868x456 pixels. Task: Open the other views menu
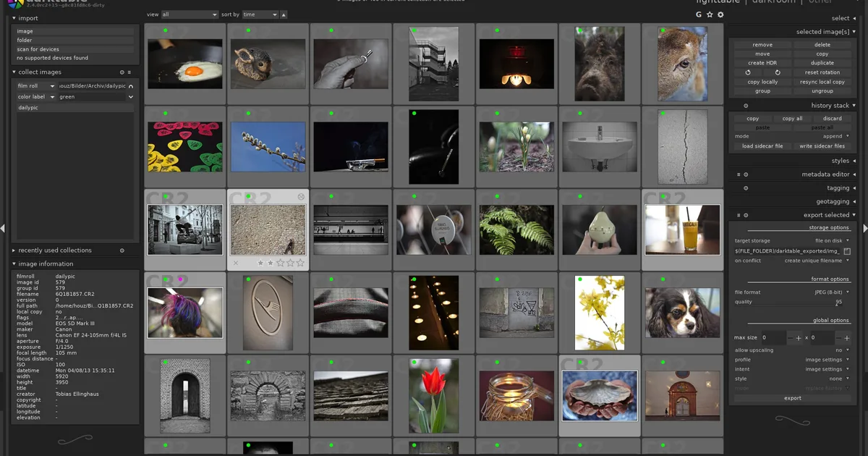820,2
